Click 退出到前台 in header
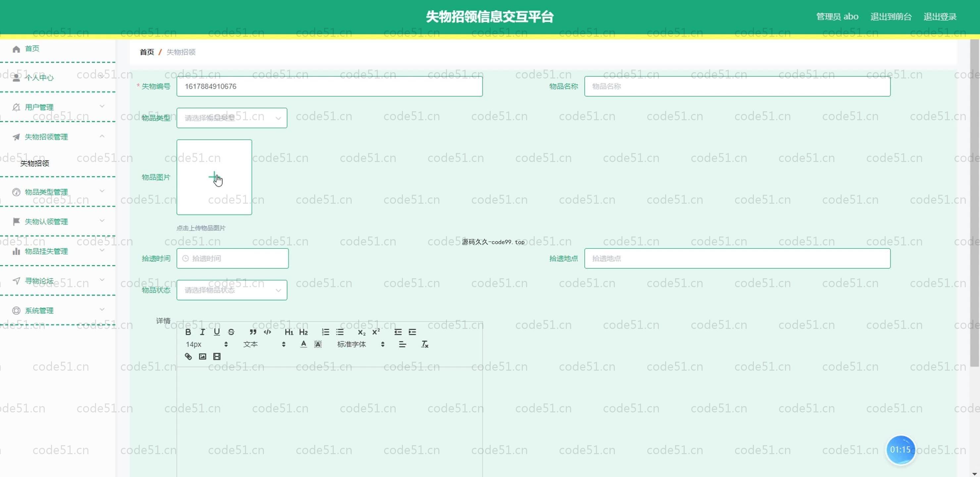This screenshot has width=980, height=477. coord(891,17)
